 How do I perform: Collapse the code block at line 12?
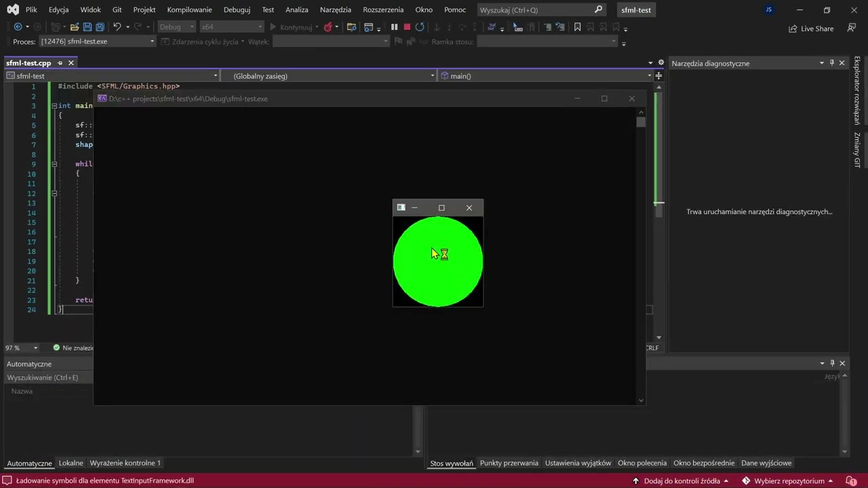pos(54,193)
